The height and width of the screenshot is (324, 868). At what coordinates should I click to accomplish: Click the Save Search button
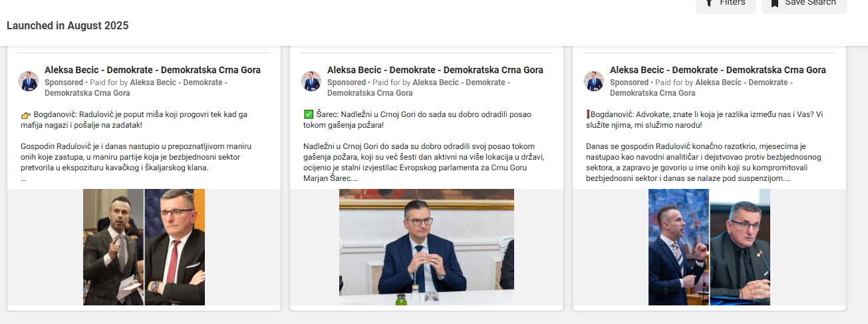pos(803,4)
